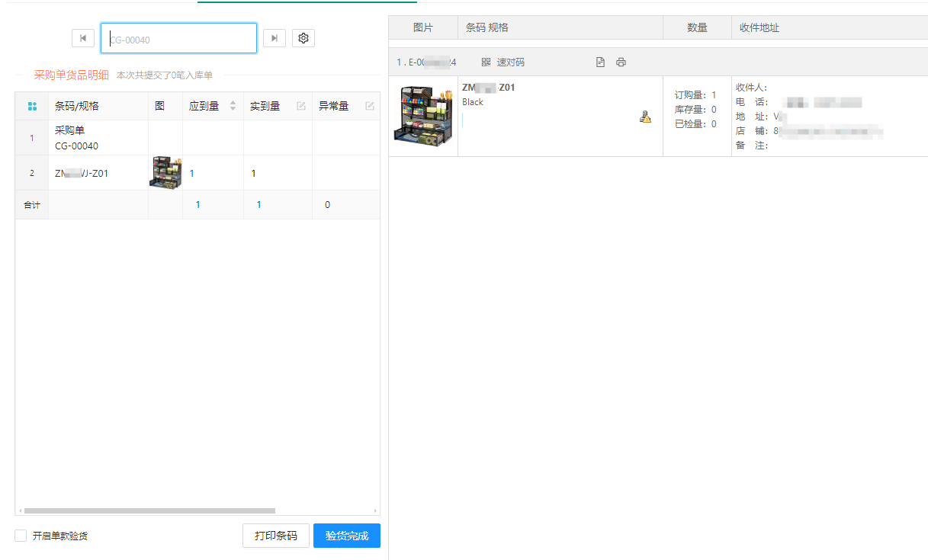The height and width of the screenshot is (560, 928).
Task: Open the product thumbnail in left table
Action: [x=165, y=173]
